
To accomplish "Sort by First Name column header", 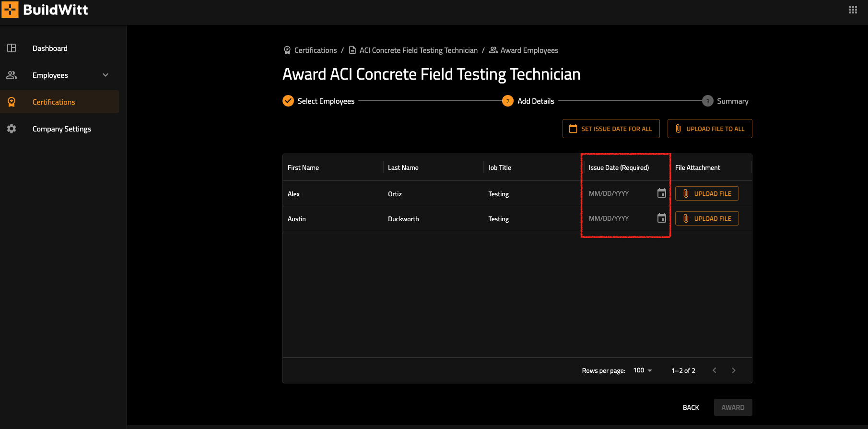I will click(x=303, y=167).
